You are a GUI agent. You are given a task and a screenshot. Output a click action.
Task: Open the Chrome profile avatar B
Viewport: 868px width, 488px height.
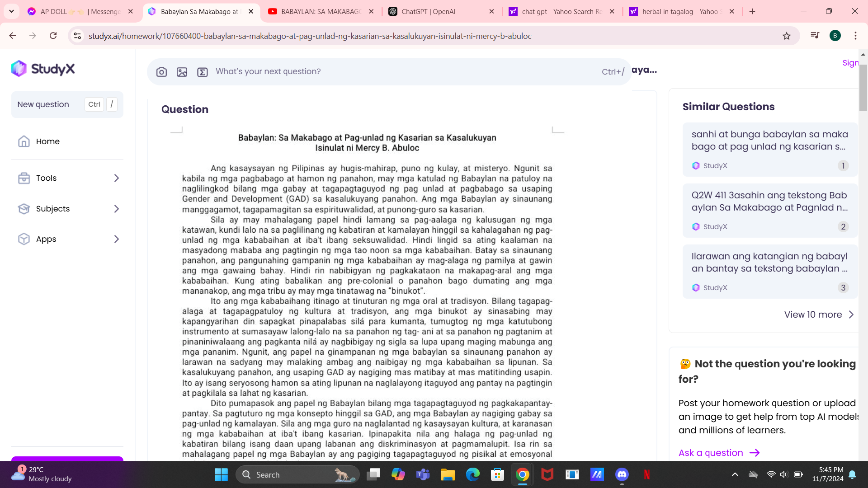[x=835, y=36]
